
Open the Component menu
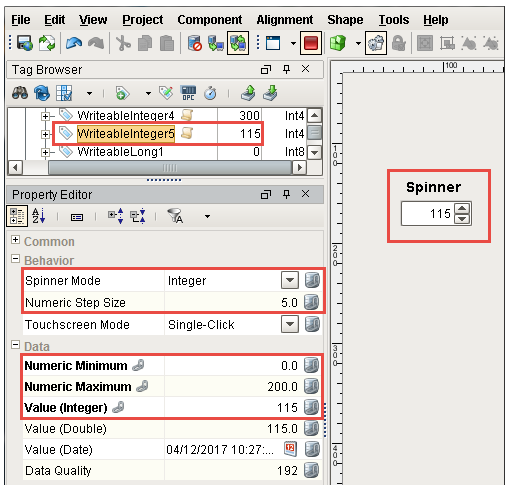(x=210, y=20)
